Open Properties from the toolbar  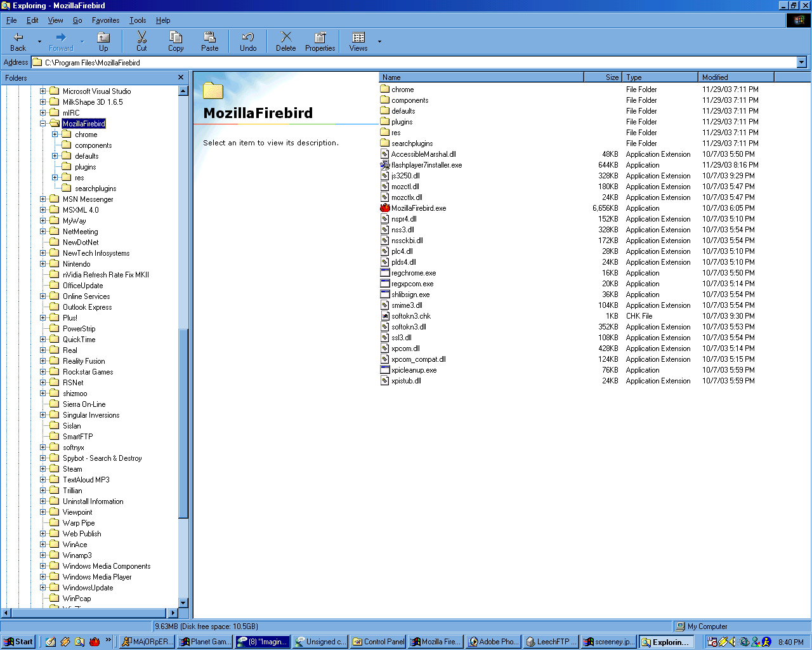tap(320, 42)
